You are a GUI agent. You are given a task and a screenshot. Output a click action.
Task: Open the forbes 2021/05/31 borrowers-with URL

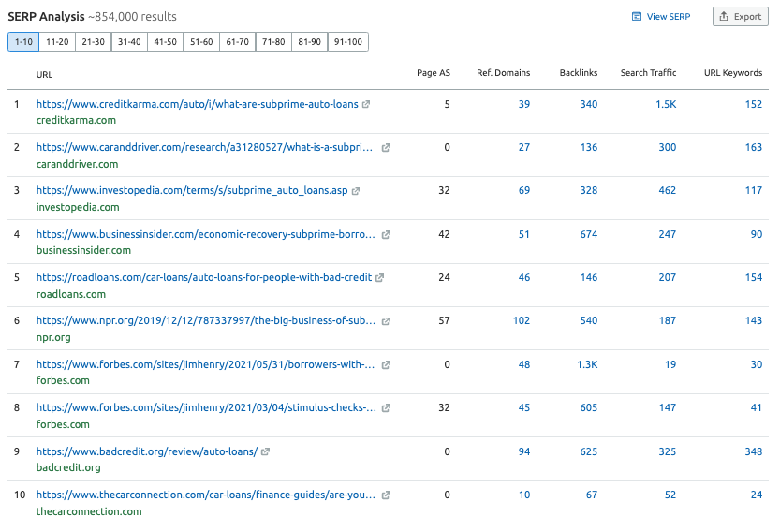205,364
